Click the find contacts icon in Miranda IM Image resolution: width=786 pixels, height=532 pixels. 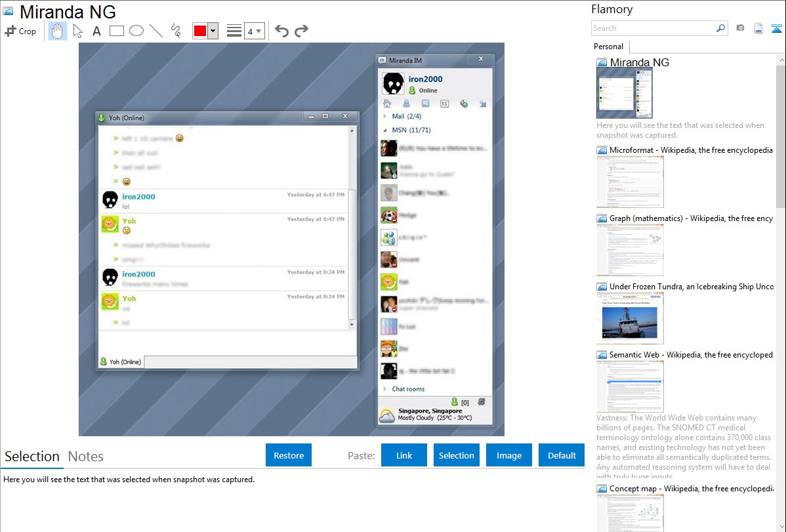[425, 103]
